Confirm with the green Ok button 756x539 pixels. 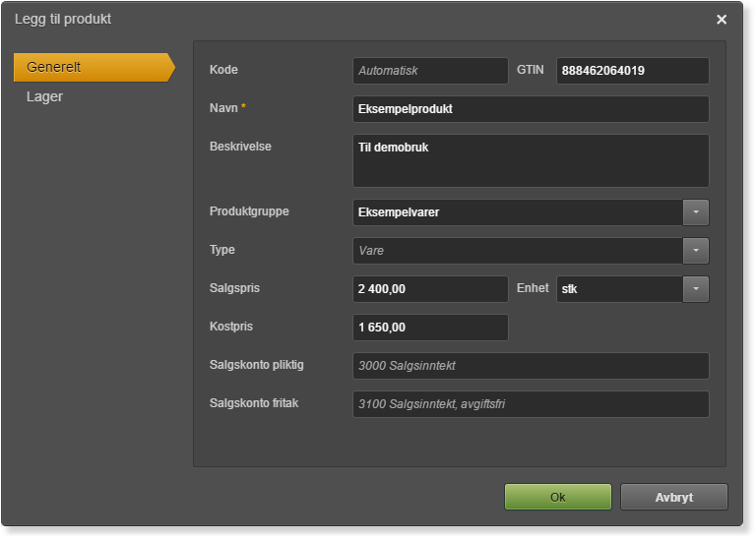tap(558, 497)
